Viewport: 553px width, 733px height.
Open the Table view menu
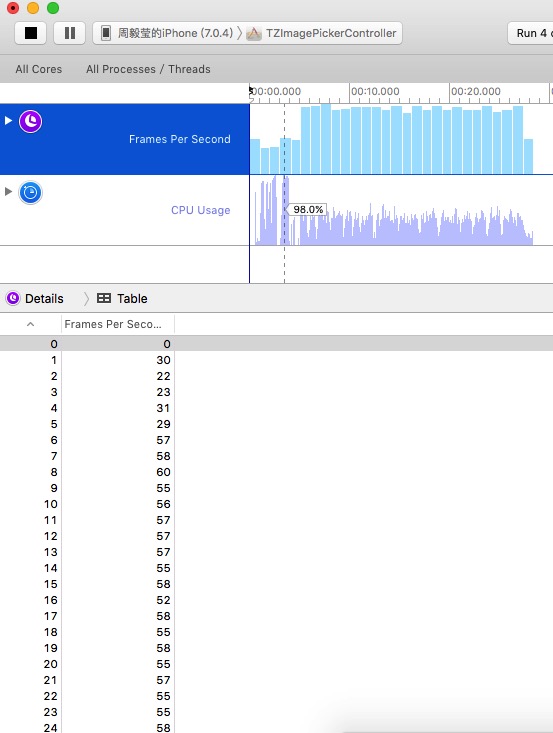click(132, 298)
